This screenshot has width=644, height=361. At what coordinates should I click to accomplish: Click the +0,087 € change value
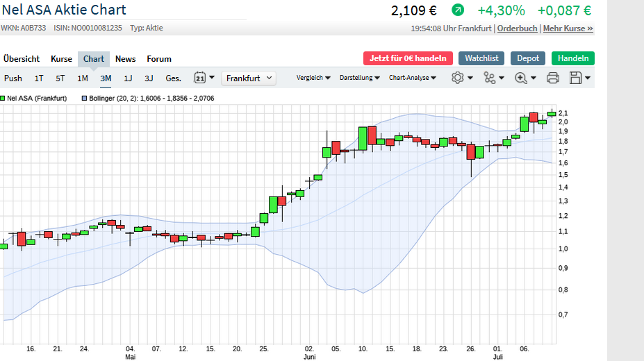click(564, 10)
